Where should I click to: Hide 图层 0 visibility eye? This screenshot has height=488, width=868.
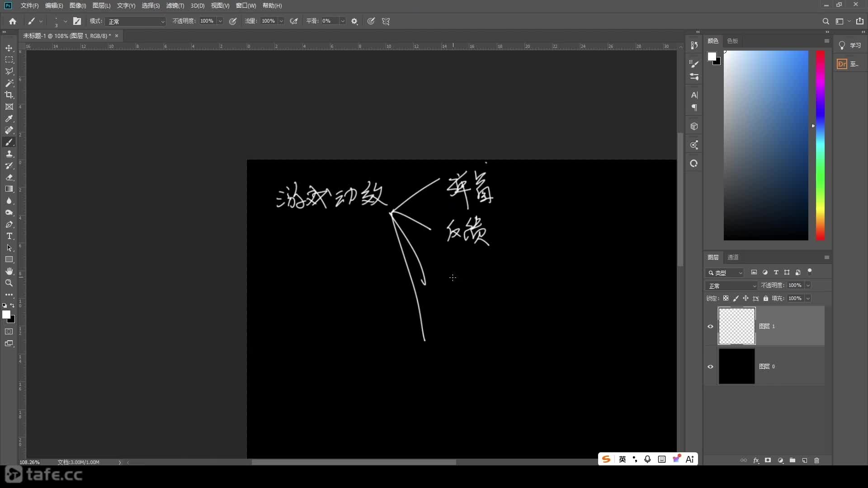(x=710, y=366)
